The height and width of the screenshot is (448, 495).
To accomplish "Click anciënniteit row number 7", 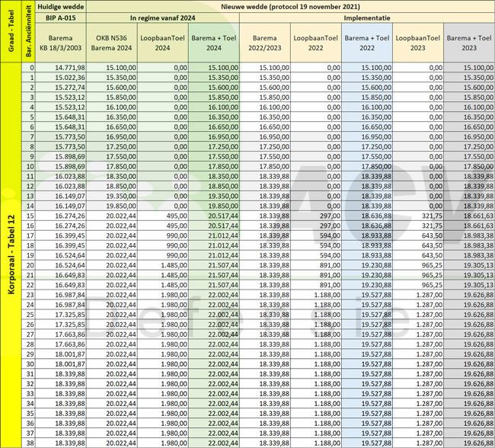I will 31,137.
